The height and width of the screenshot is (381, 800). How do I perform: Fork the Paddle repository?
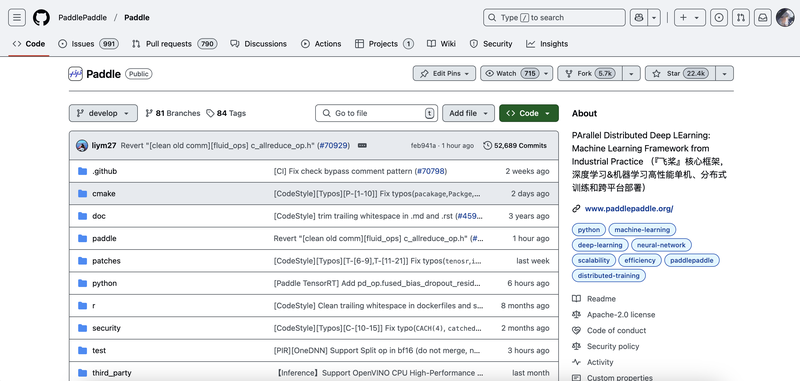pyautogui.click(x=590, y=73)
